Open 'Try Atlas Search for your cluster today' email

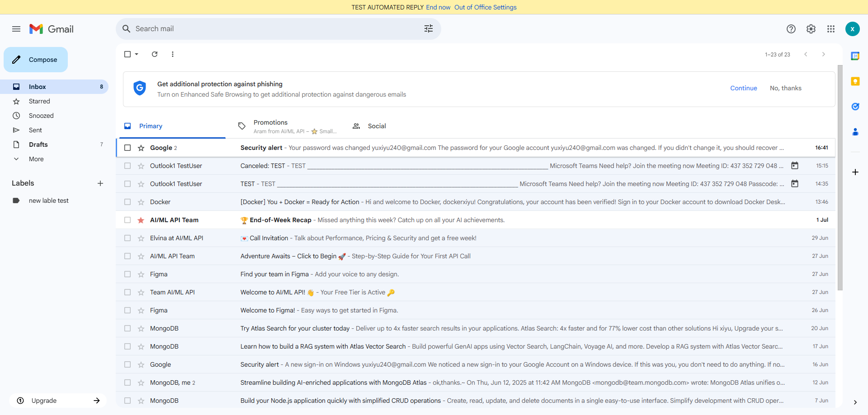[476, 328]
